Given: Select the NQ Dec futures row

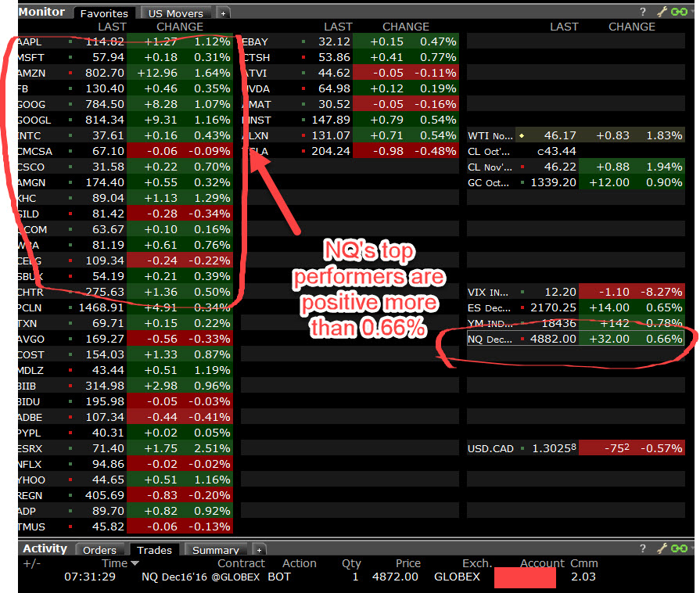Looking at the screenshot, I should [x=576, y=339].
